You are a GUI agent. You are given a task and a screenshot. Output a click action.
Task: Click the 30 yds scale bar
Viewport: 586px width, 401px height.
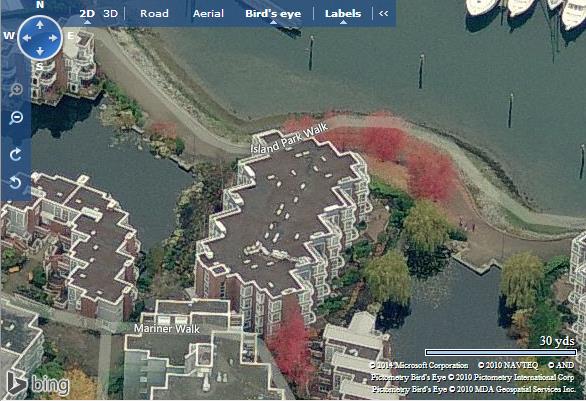coord(501,352)
